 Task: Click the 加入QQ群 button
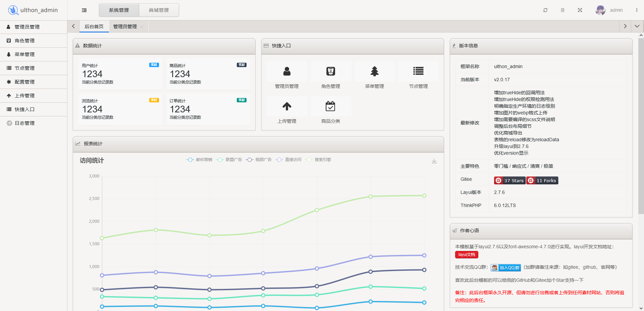(506, 267)
